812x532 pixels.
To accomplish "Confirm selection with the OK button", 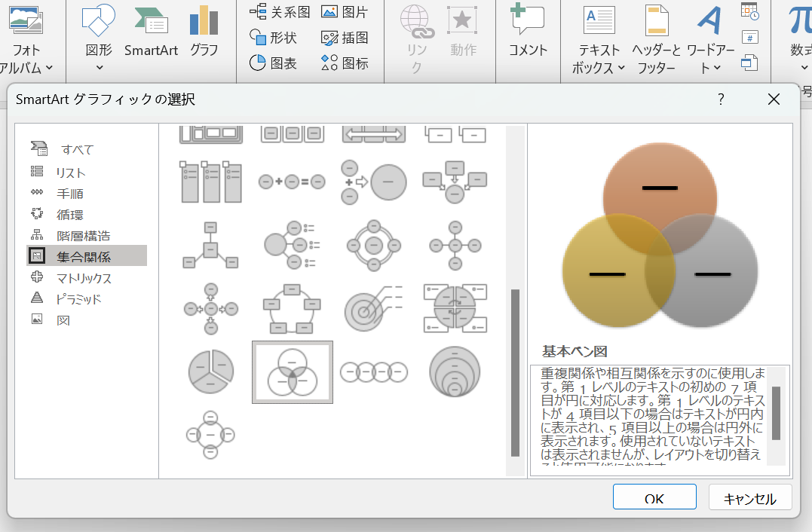I will (654, 498).
